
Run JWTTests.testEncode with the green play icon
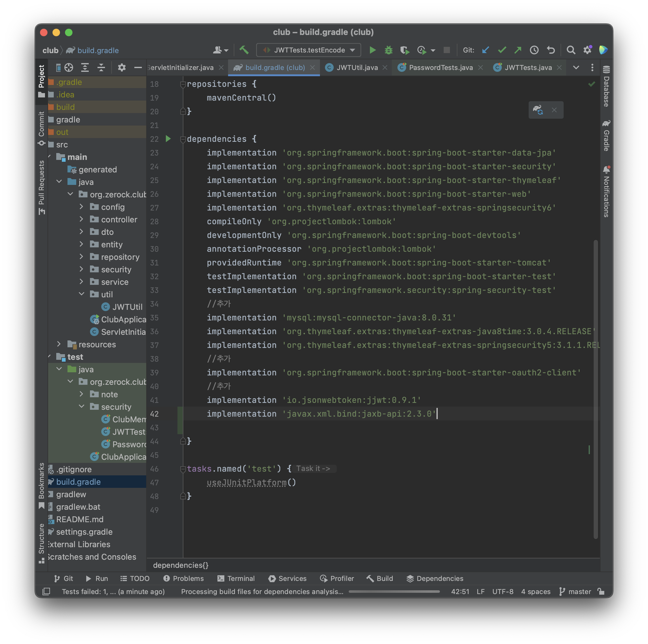tap(372, 50)
